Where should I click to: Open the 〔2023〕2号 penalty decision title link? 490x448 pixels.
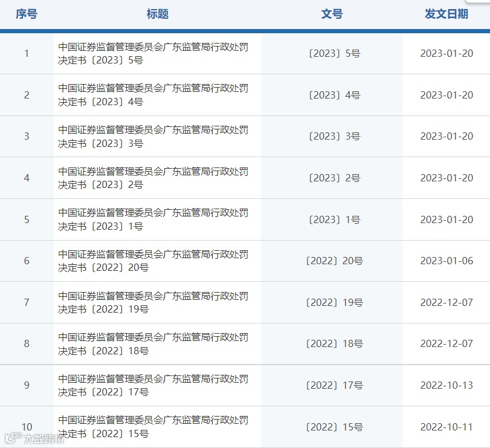(153, 178)
